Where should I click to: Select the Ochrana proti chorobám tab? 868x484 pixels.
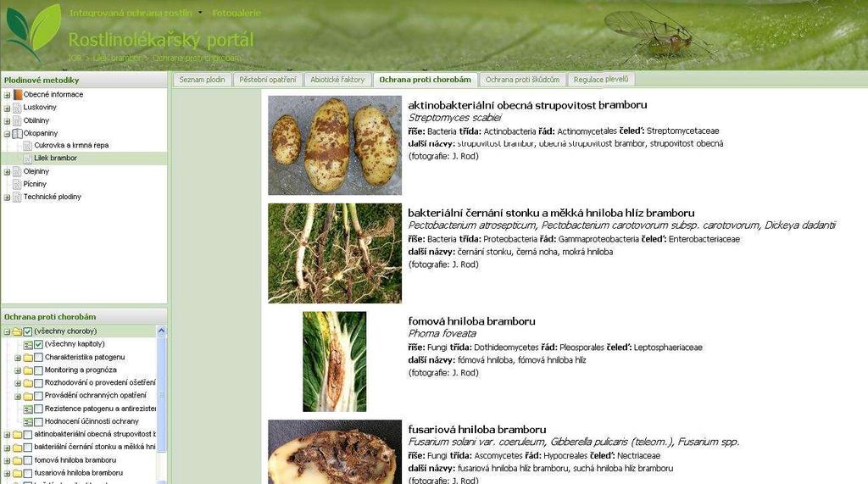(x=426, y=80)
